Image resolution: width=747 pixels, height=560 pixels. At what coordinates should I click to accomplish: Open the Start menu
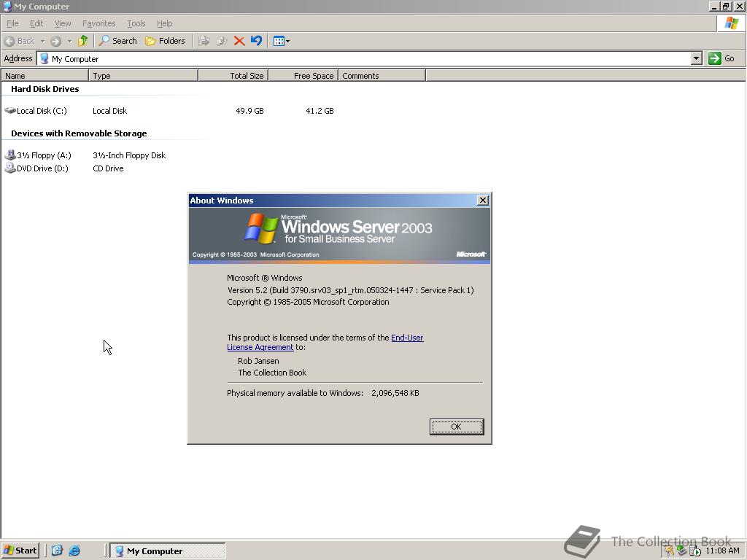tap(20, 551)
